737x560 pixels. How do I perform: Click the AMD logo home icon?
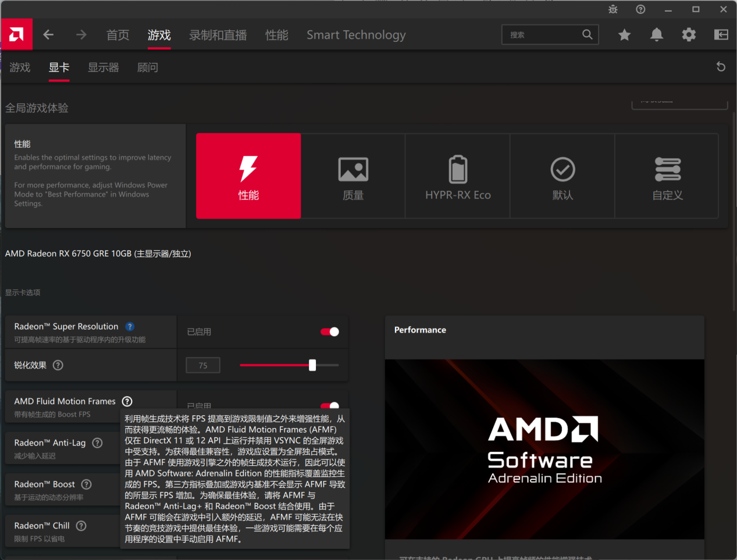pyautogui.click(x=16, y=35)
